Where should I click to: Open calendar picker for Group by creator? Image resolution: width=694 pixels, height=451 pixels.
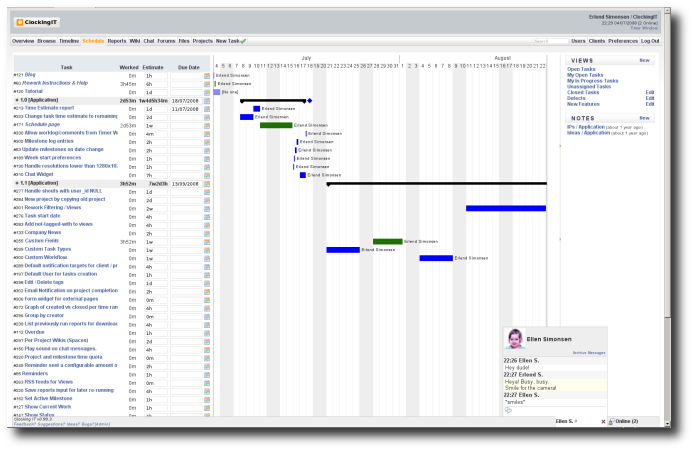(207, 316)
